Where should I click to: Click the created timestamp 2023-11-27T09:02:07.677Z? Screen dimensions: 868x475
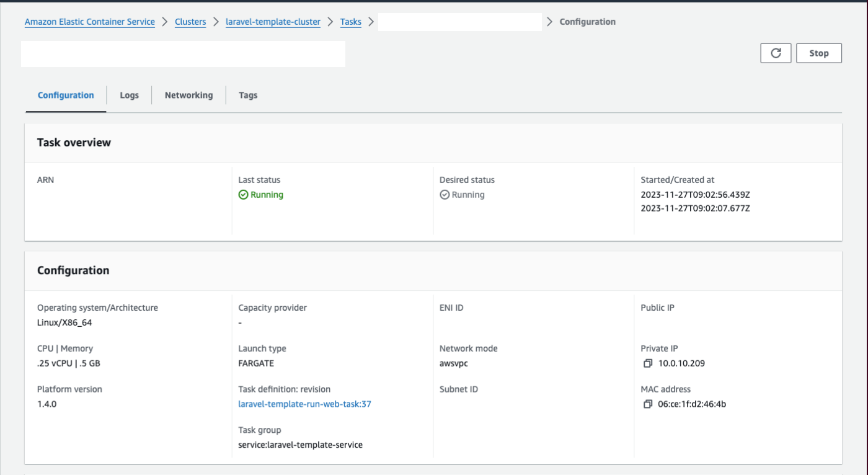(695, 208)
